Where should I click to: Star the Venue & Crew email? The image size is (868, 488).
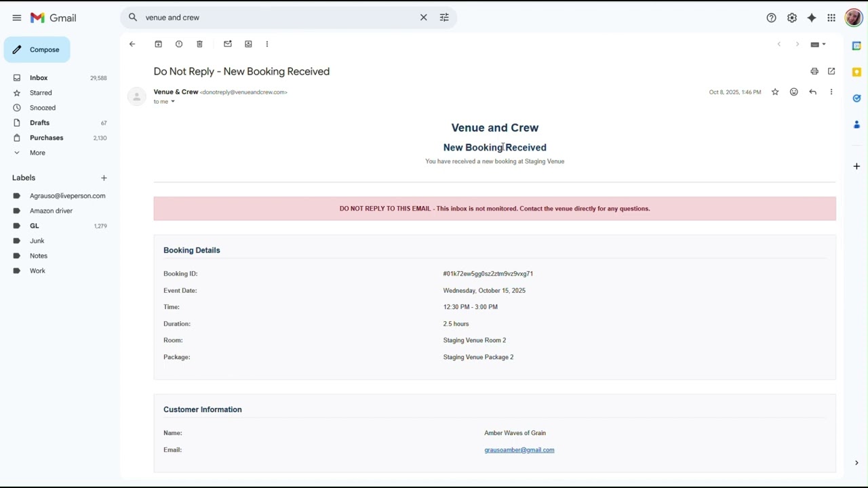775,92
